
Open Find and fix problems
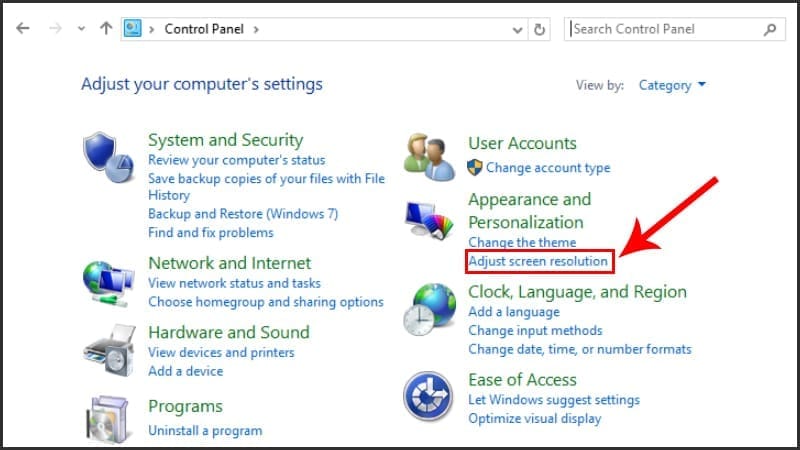click(x=211, y=233)
